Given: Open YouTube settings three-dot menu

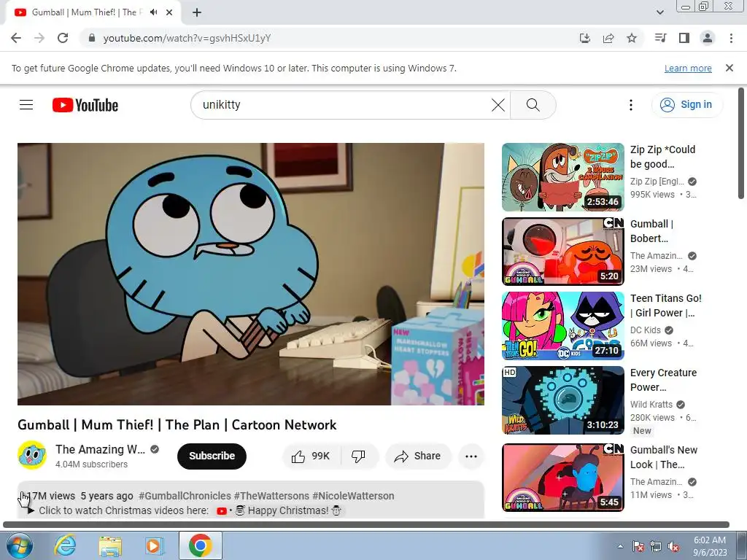Looking at the screenshot, I should 631,105.
